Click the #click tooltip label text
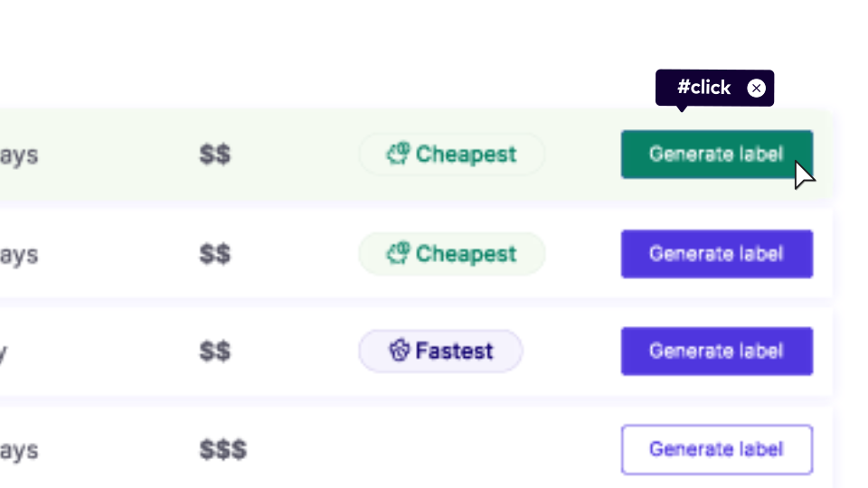The image size is (868, 488). click(703, 88)
